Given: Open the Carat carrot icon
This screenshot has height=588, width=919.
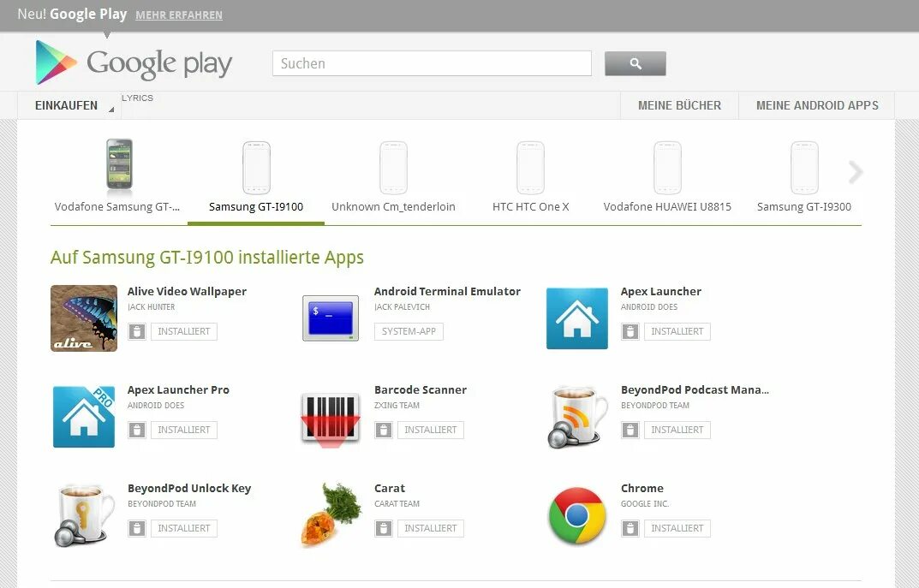Looking at the screenshot, I should tap(331, 514).
